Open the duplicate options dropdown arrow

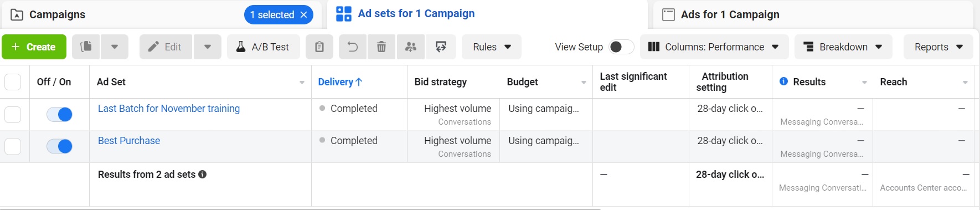[115, 47]
